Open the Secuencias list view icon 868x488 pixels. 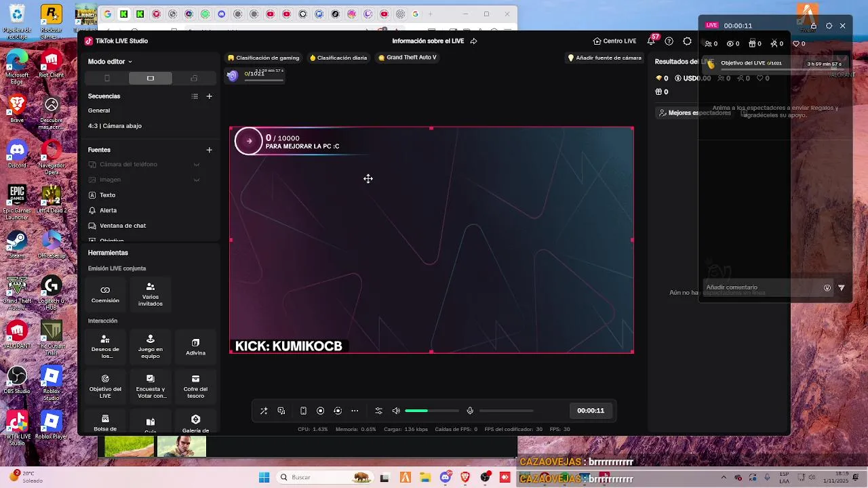coord(195,96)
